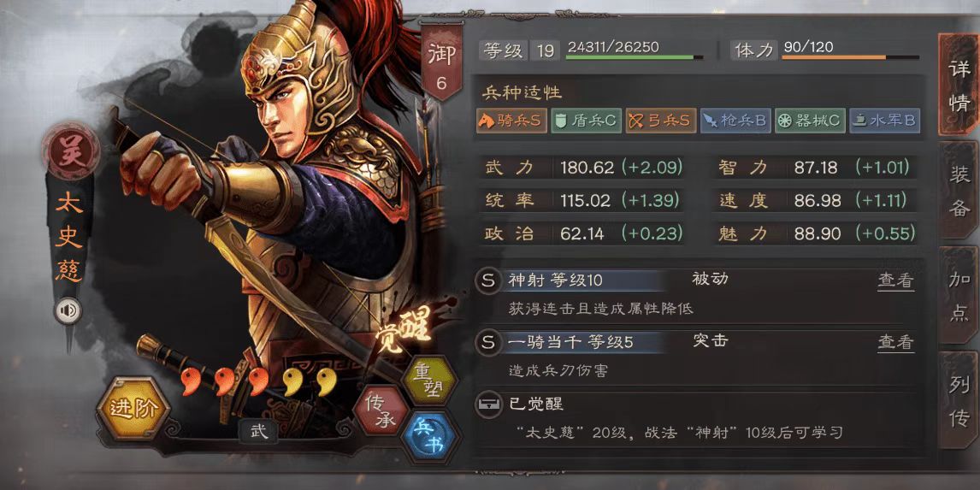Tap the 传承 hexagon icon

[381, 410]
